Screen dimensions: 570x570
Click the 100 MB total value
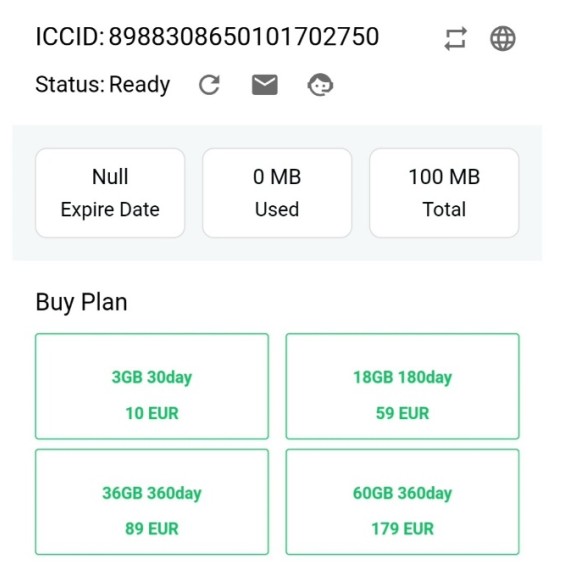444,177
